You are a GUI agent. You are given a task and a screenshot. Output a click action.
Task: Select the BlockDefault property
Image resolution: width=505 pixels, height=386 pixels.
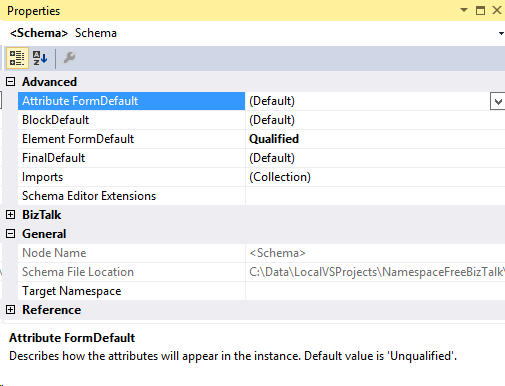click(131, 120)
